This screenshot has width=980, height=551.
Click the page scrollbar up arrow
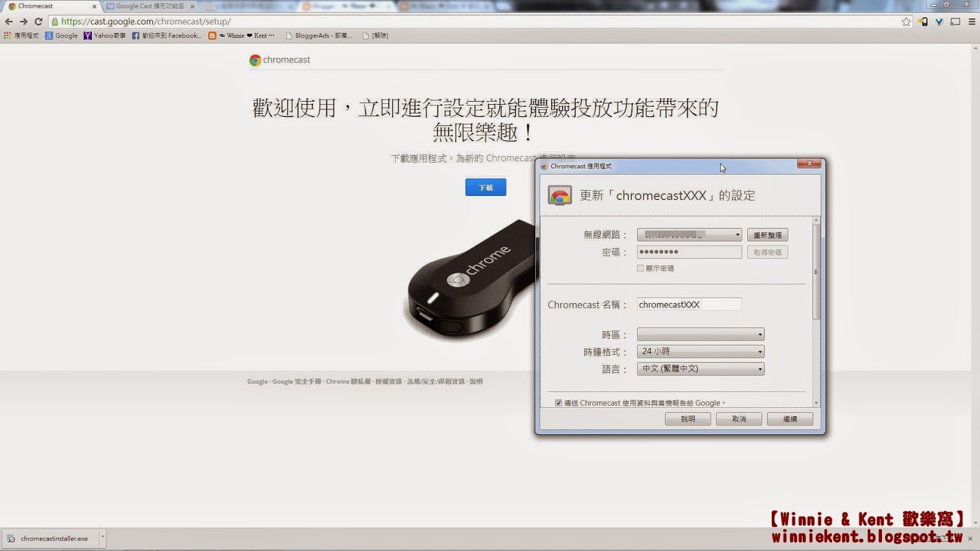pos(975,48)
